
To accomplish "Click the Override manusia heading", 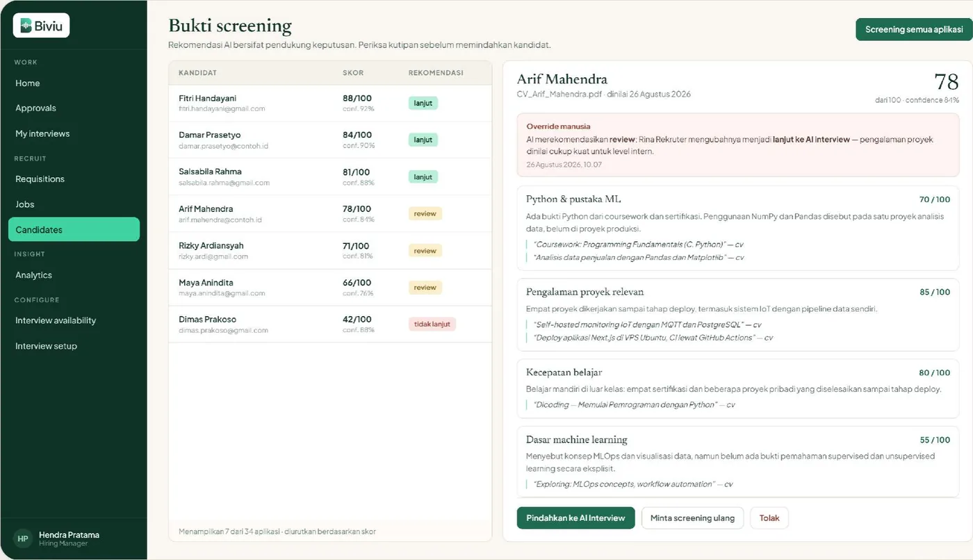I will click(558, 126).
